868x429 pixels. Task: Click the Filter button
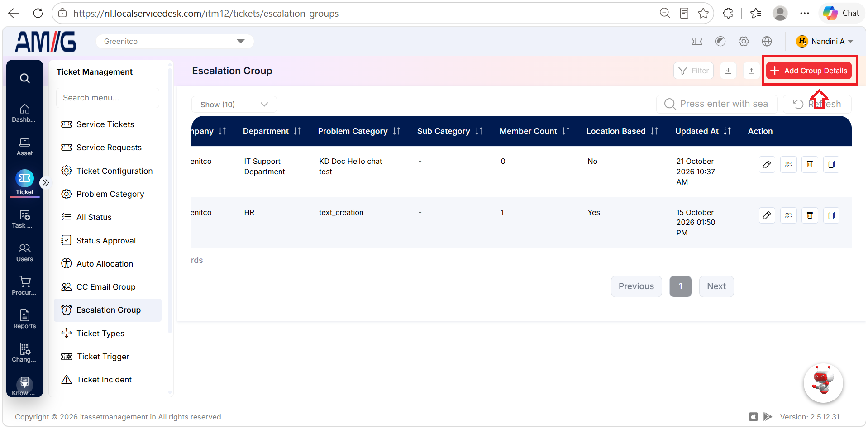pos(694,71)
